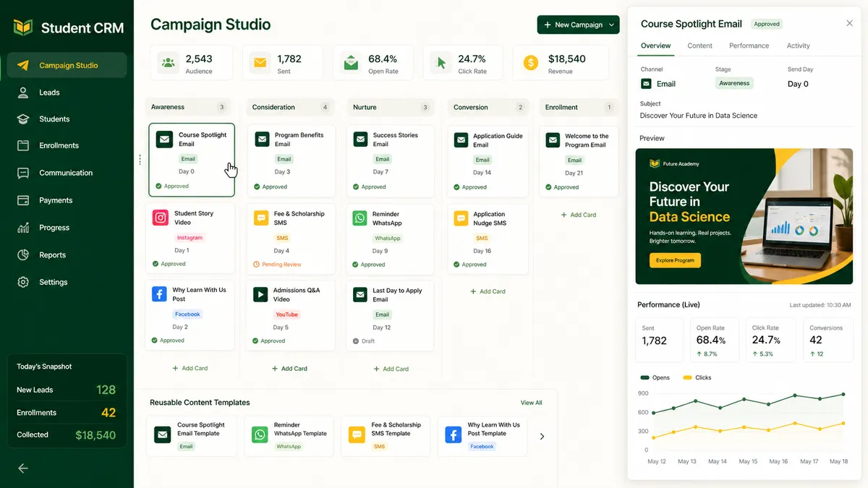Click Explore Program button in email preview
The width and height of the screenshot is (868, 488).
pos(675,260)
